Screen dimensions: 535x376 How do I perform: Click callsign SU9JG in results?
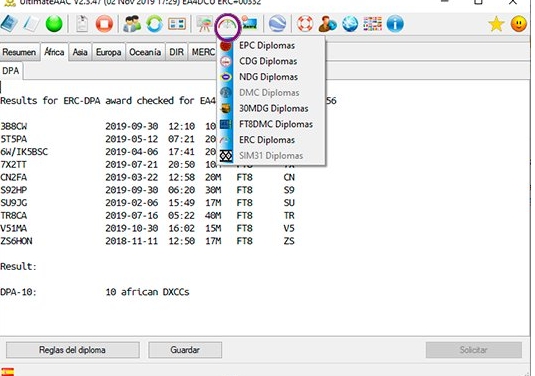pos(14,203)
